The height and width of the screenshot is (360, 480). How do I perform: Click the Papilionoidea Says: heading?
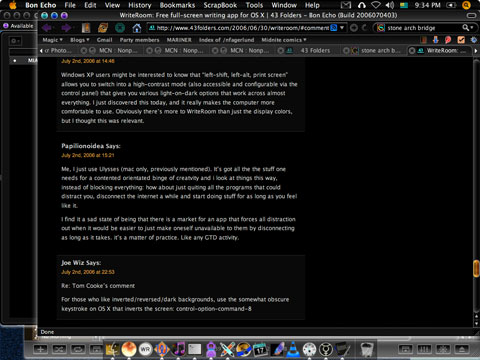[91, 146]
